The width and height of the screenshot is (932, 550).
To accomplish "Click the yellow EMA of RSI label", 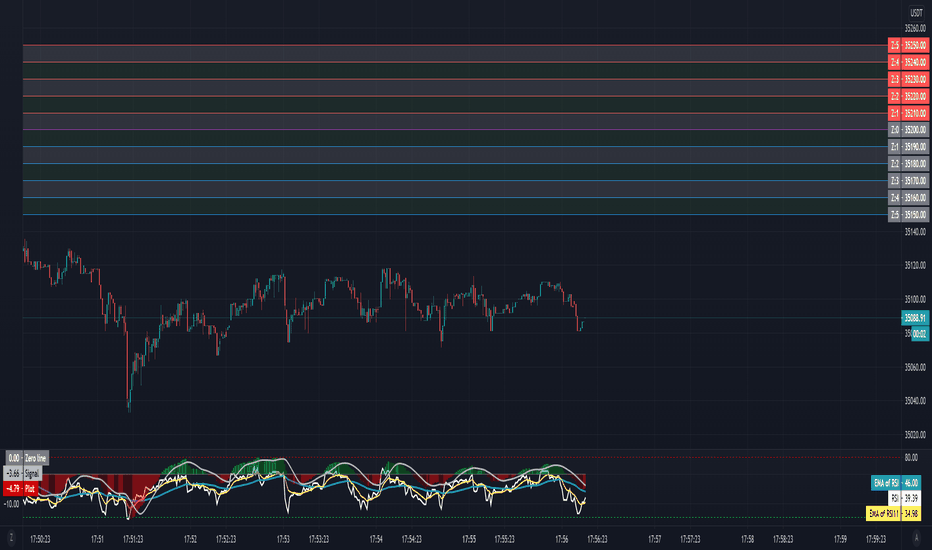I will click(x=894, y=513).
